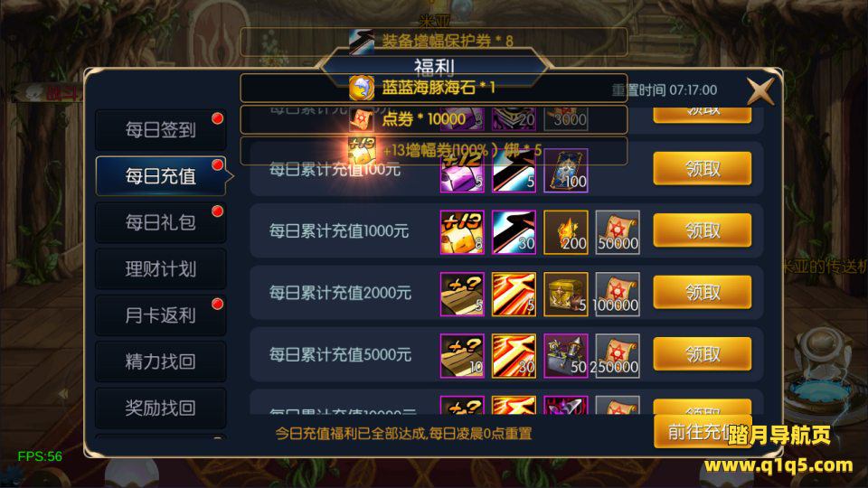Click the +13 amplification ticket icon in 1000元 row
The height and width of the screenshot is (488, 868).
coord(462,232)
